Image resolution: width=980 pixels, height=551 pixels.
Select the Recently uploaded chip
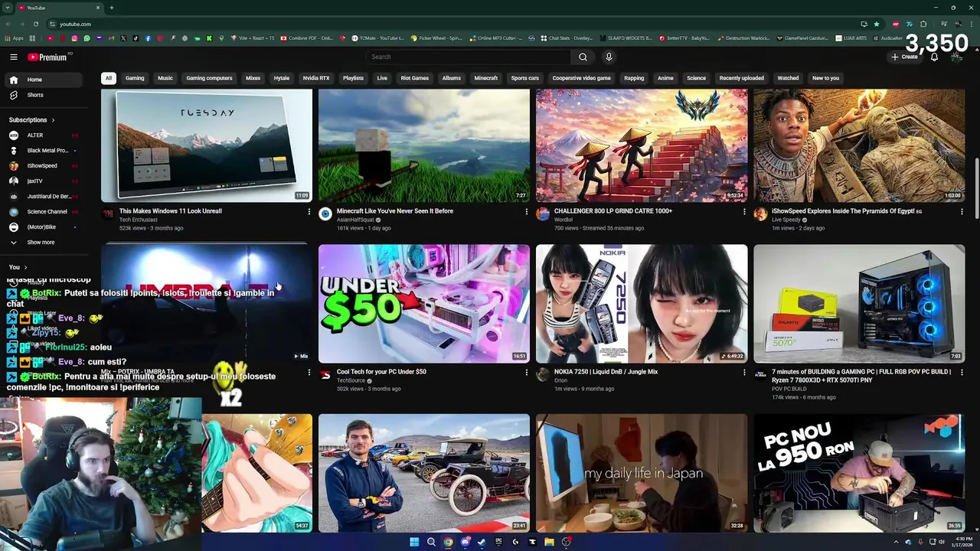(x=741, y=78)
